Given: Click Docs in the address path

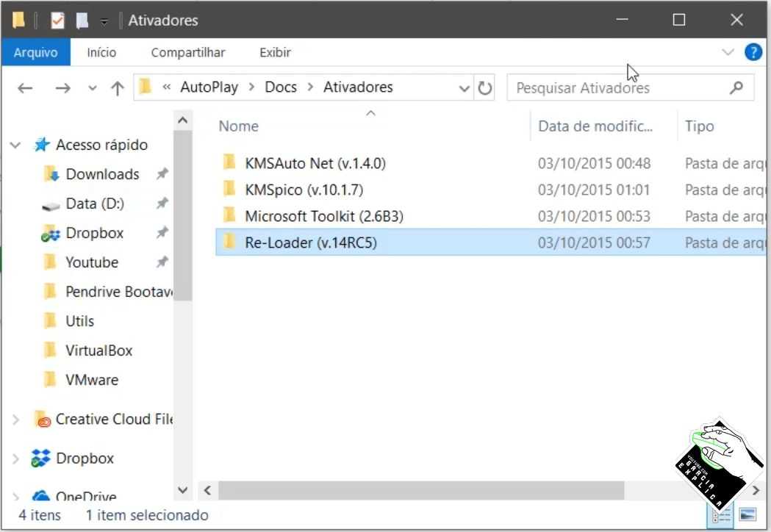Looking at the screenshot, I should click(x=281, y=87).
